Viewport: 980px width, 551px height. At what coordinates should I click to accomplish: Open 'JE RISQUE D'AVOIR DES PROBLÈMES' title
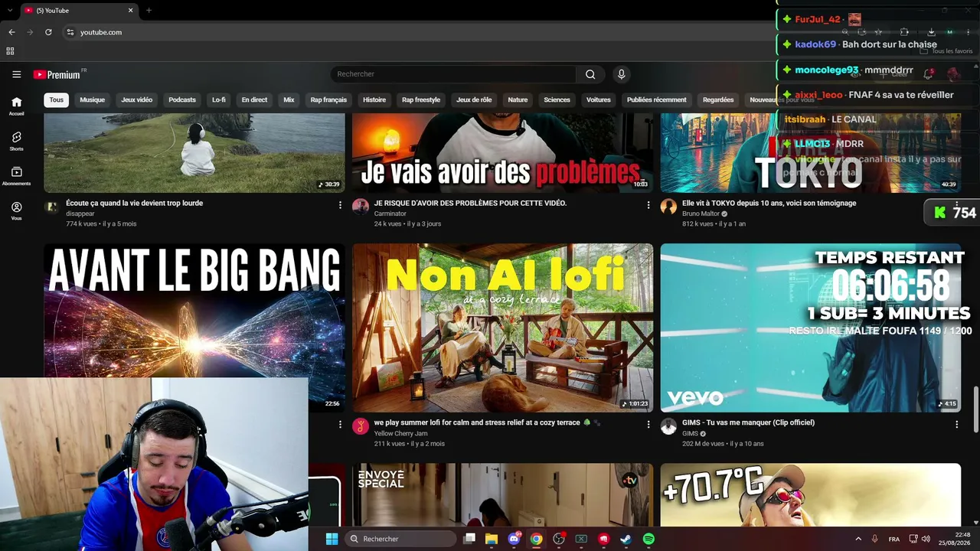coord(470,203)
